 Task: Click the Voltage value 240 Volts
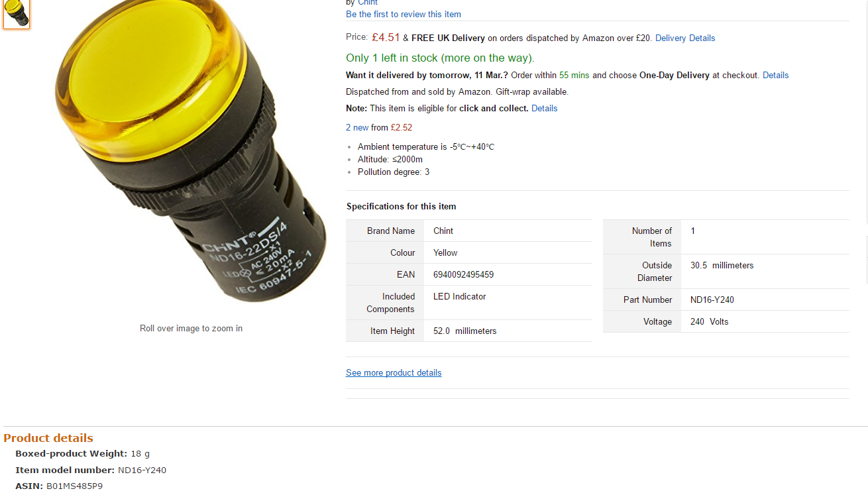click(x=709, y=321)
